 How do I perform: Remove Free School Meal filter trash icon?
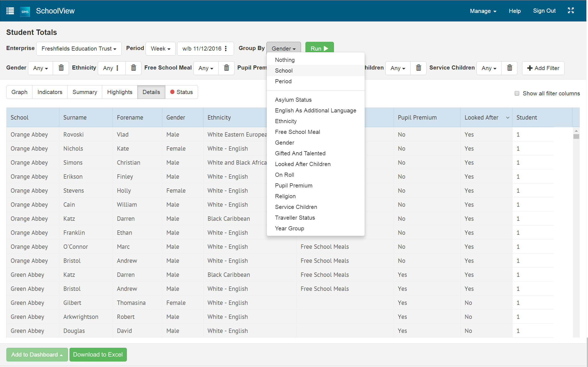tap(226, 68)
